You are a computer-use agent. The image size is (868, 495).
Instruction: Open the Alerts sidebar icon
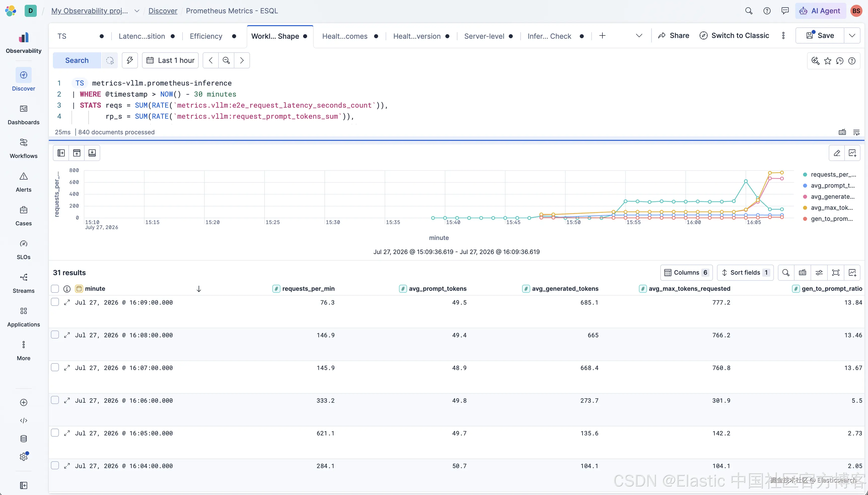[x=23, y=176]
